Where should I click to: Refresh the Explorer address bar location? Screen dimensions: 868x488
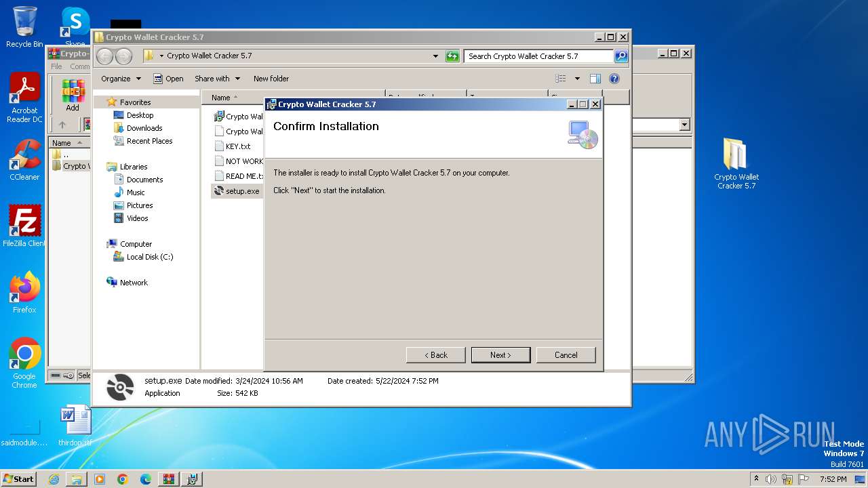[452, 56]
